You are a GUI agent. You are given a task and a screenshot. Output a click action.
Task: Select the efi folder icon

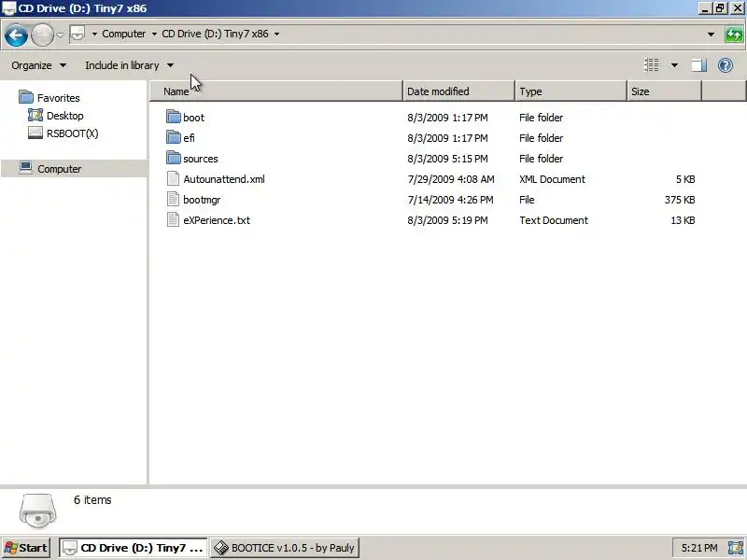tap(174, 137)
